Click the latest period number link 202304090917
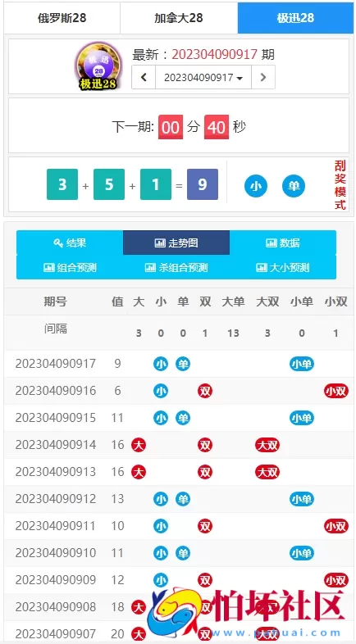The width and height of the screenshot is (356, 644). click(x=215, y=54)
